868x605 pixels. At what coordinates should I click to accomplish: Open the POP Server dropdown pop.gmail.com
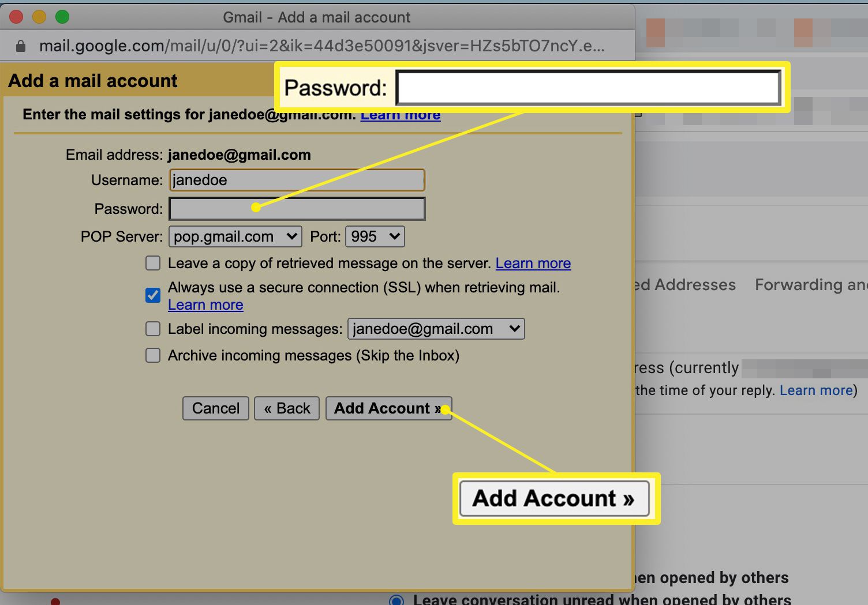[235, 236]
